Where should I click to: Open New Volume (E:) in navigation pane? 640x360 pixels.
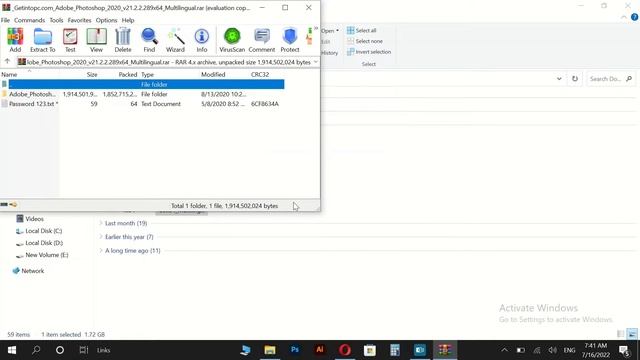(42, 255)
